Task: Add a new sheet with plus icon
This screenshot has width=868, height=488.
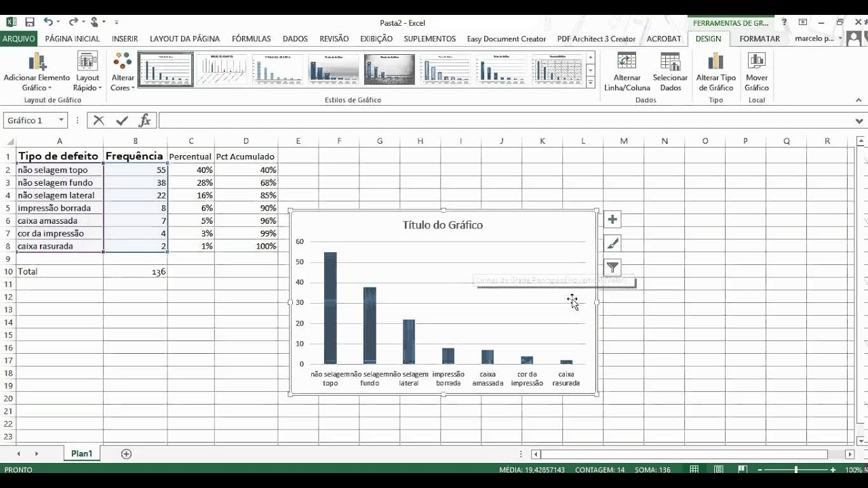Action: pyautogui.click(x=126, y=454)
